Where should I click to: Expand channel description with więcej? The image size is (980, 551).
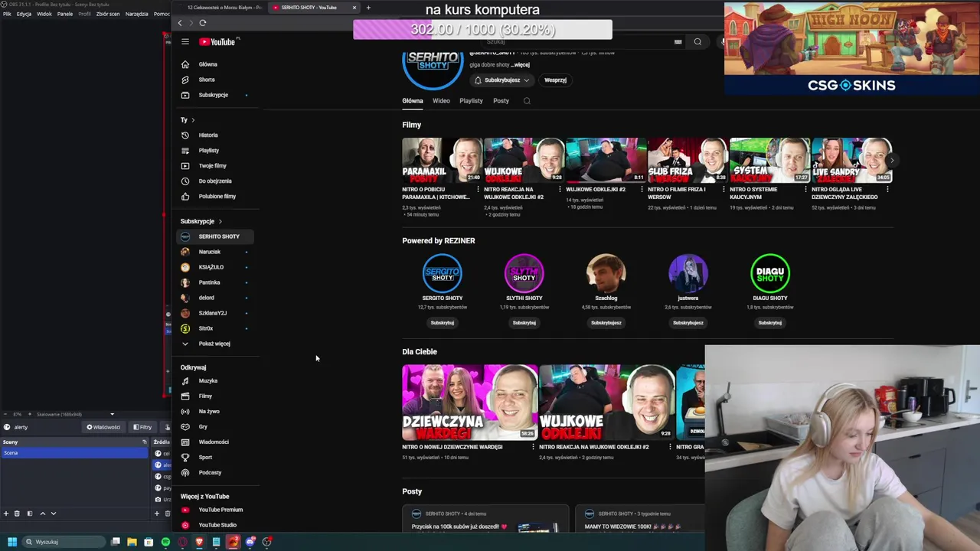pyautogui.click(x=521, y=65)
